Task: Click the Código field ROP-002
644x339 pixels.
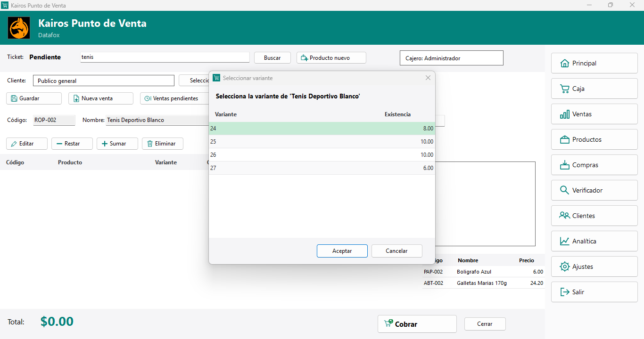Action: (x=54, y=120)
